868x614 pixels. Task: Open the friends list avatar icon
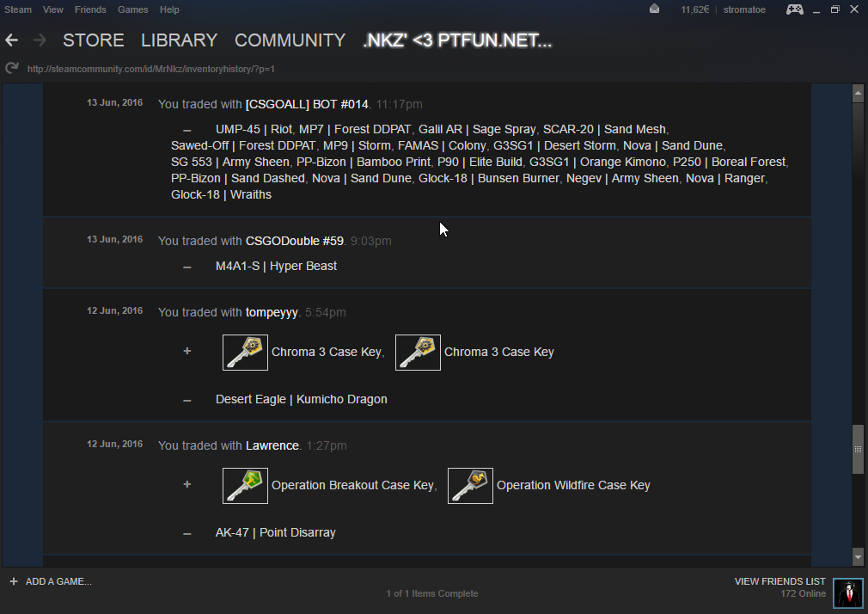(847, 593)
